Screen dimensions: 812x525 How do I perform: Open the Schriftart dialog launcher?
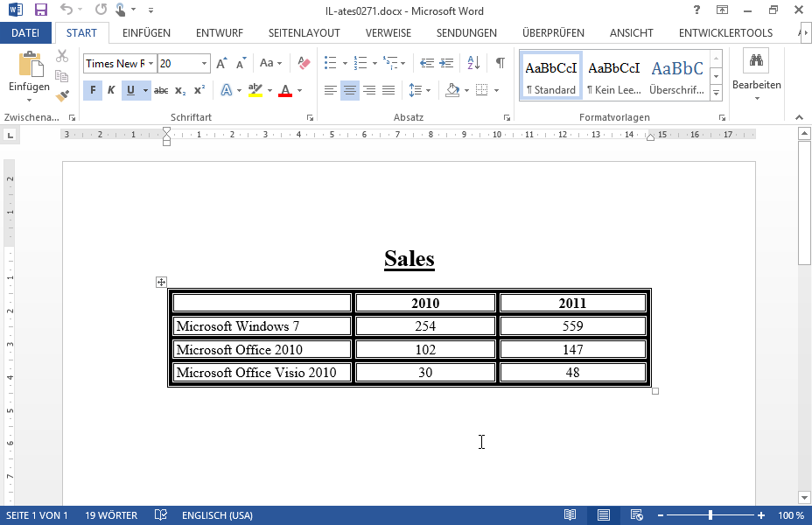(311, 118)
